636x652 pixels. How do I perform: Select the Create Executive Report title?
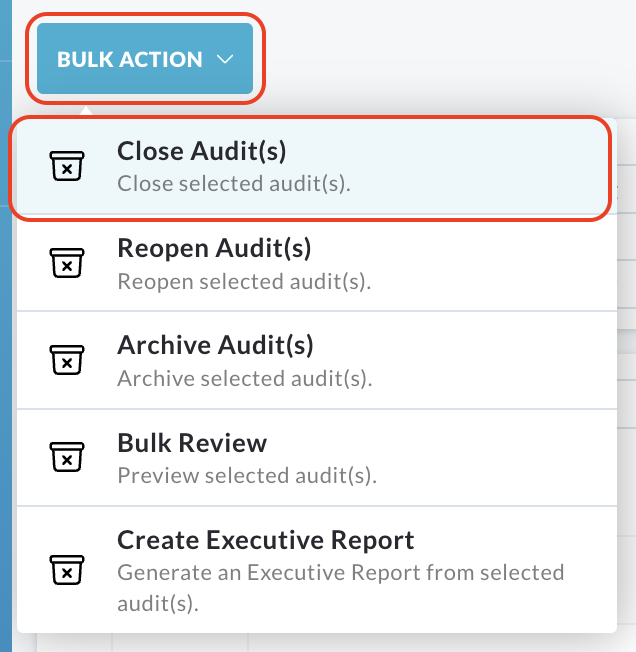coord(266,540)
